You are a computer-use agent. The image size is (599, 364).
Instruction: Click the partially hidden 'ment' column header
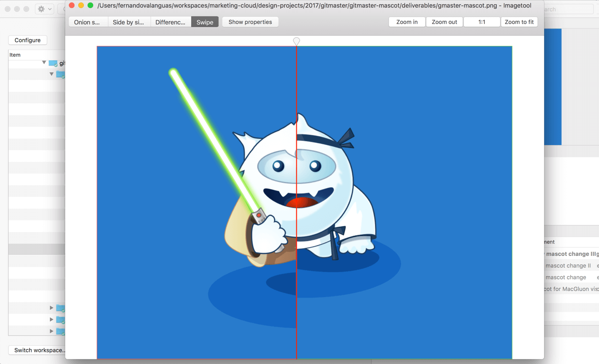coord(571,242)
